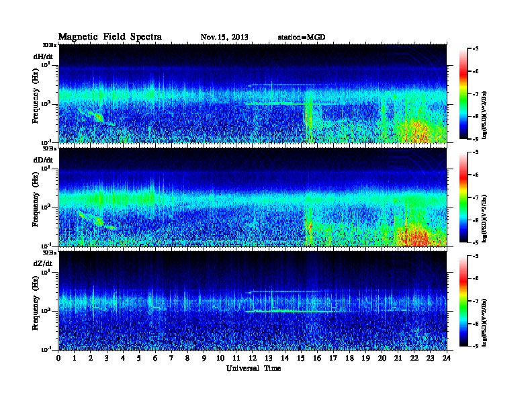Click the time axis tick label "9"
The width and height of the screenshot is (532, 411).
(x=204, y=359)
